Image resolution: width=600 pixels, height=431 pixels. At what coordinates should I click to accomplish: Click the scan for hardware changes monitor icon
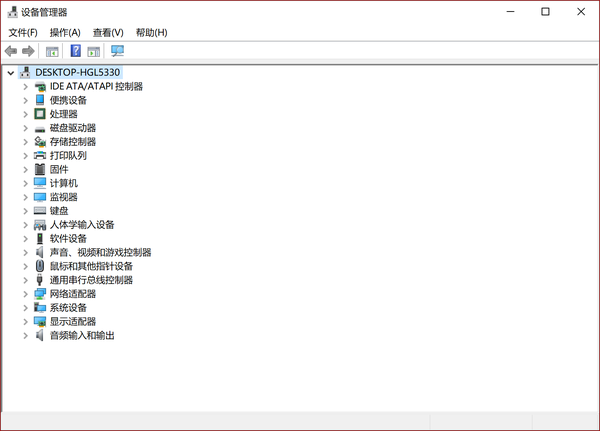coord(117,51)
